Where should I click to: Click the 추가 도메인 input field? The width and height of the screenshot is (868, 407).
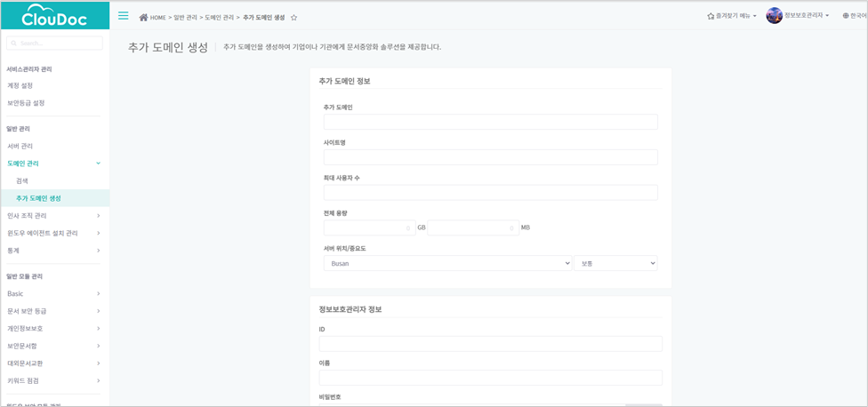(490, 122)
